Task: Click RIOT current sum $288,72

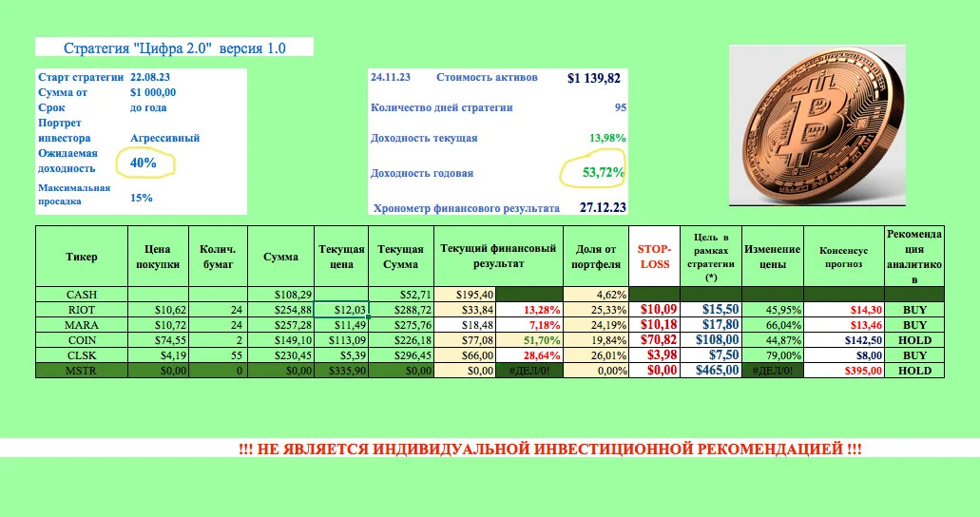Action: [x=400, y=310]
